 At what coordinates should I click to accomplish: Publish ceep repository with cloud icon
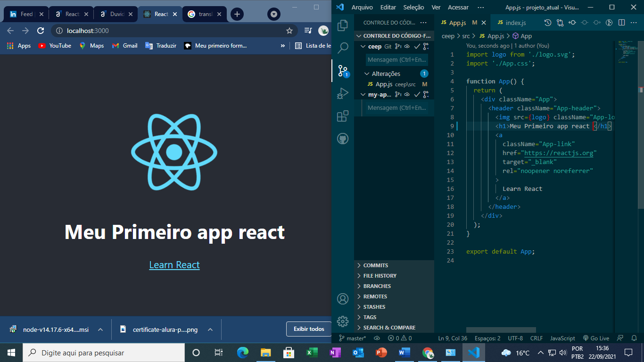[x=407, y=46]
